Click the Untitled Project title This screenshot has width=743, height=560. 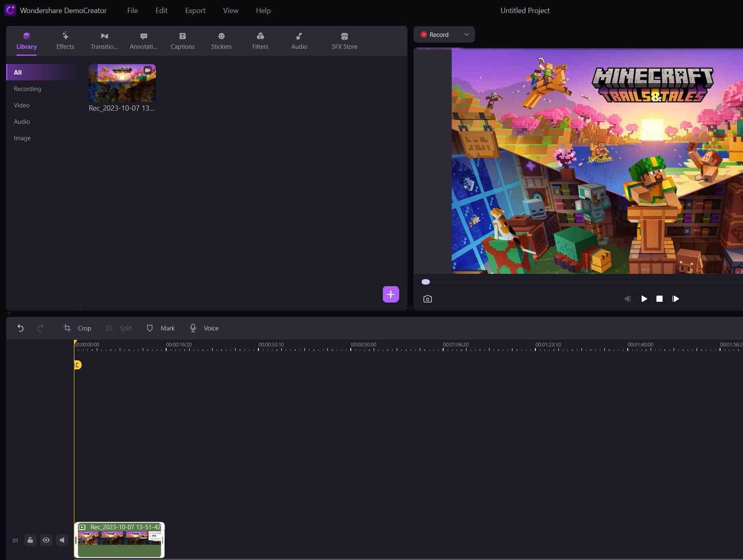(525, 11)
